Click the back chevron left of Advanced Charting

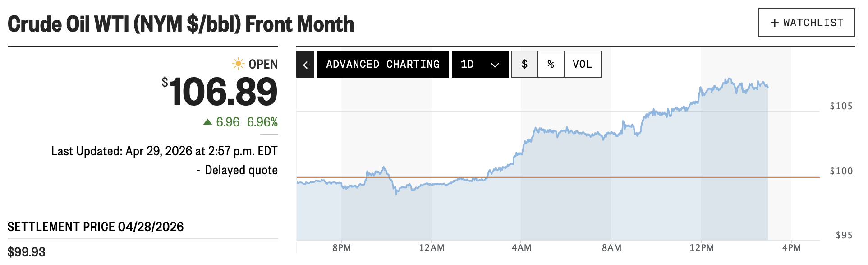pos(305,65)
